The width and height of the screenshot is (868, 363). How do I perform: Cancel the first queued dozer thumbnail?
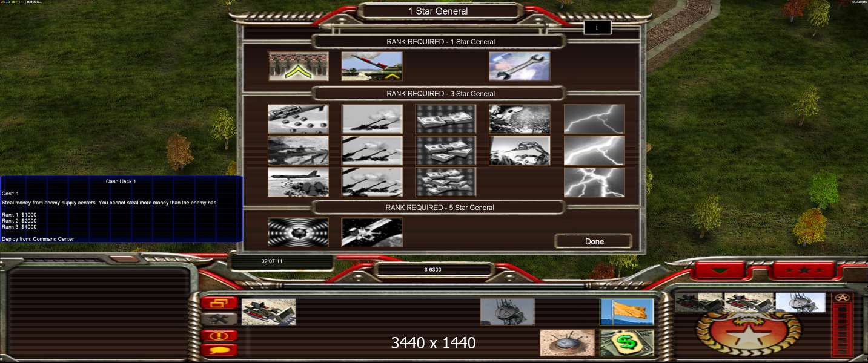[x=699, y=302]
